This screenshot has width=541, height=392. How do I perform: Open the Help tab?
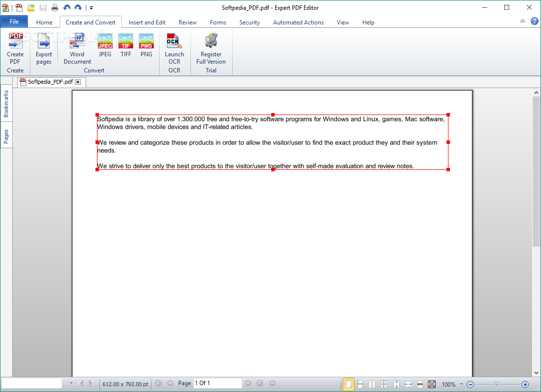pyautogui.click(x=368, y=23)
